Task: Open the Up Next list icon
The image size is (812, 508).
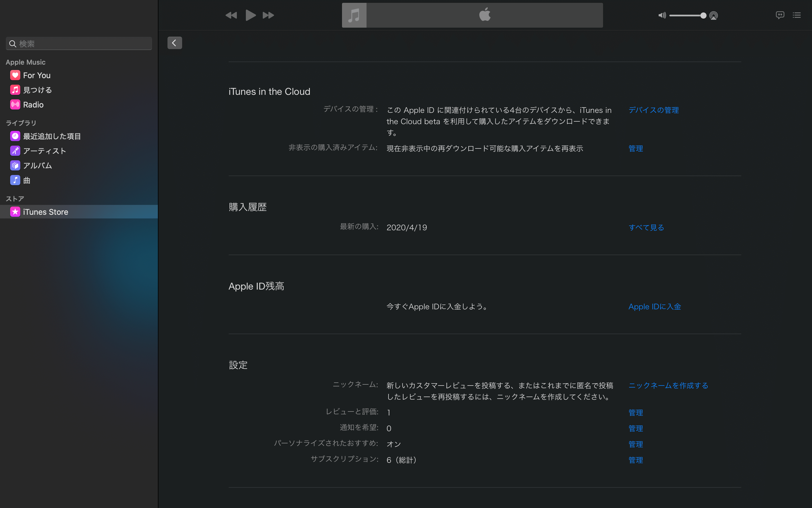Action: (796, 15)
